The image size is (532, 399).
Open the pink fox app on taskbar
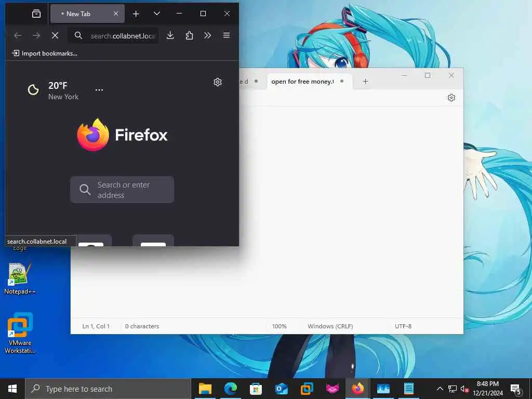tap(332, 389)
